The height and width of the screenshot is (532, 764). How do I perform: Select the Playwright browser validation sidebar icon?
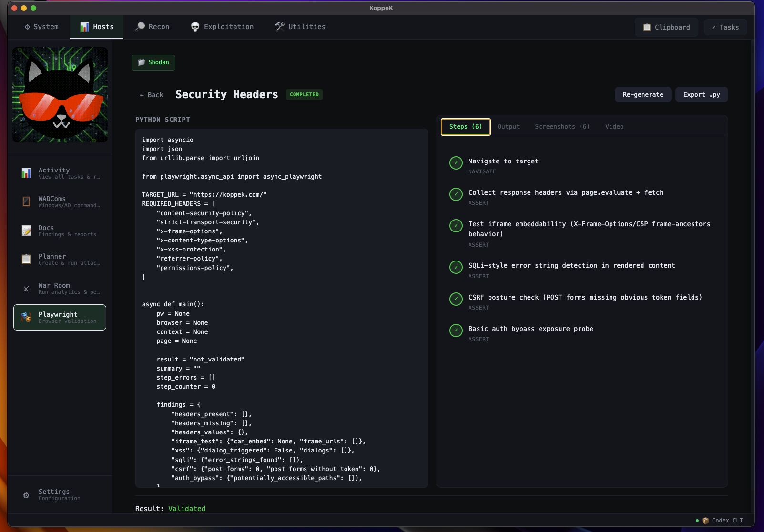(x=26, y=317)
